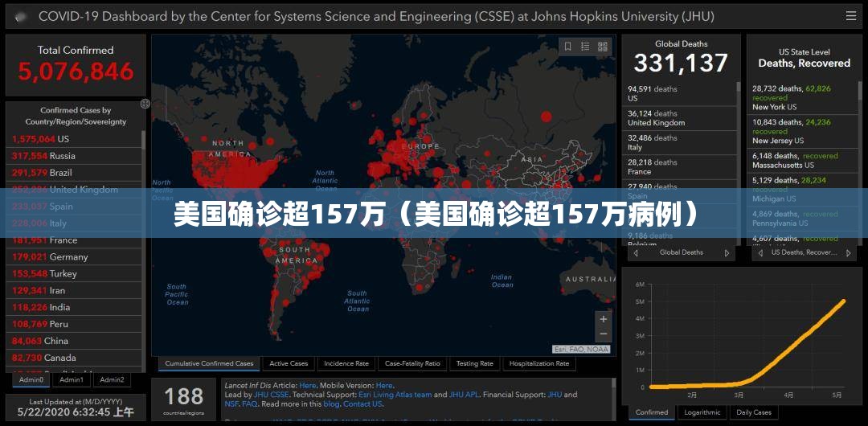Open the JHU APL link
This screenshot has width=868, height=426.
click(x=465, y=395)
